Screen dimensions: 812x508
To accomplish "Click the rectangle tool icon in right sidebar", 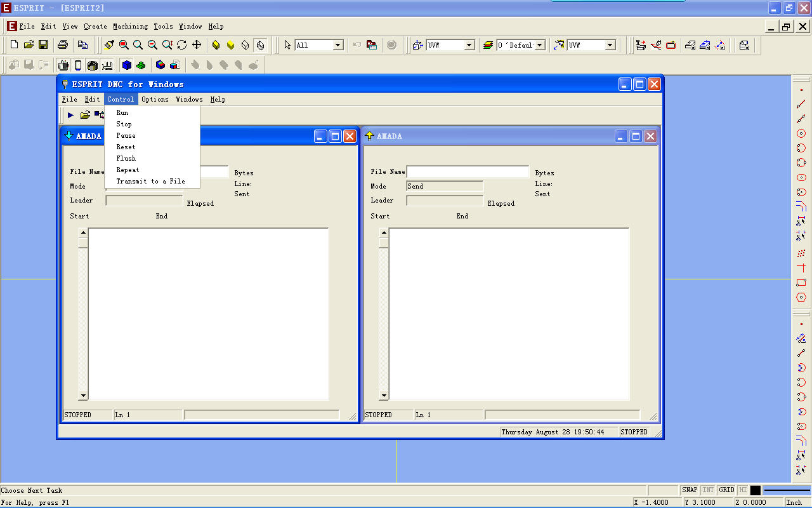I will [x=801, y=283].
